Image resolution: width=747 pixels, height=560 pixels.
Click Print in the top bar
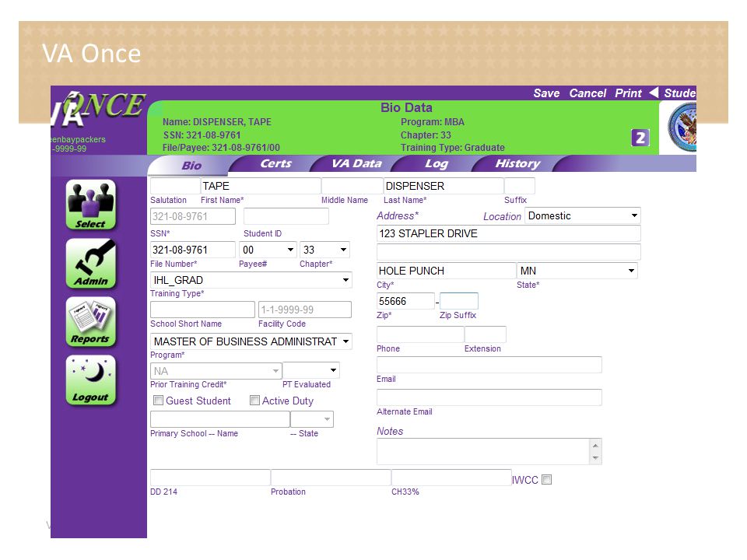pyautogui.click(x=628, y=93)
